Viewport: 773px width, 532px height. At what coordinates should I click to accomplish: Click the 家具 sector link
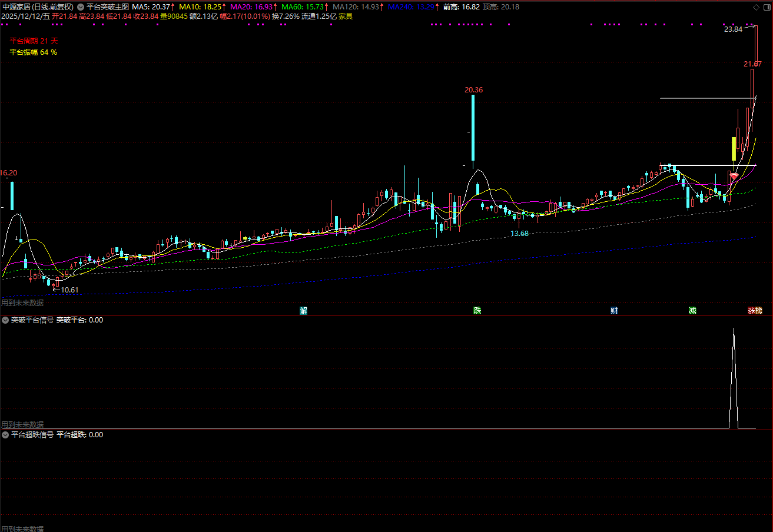[x=346, y=16]
